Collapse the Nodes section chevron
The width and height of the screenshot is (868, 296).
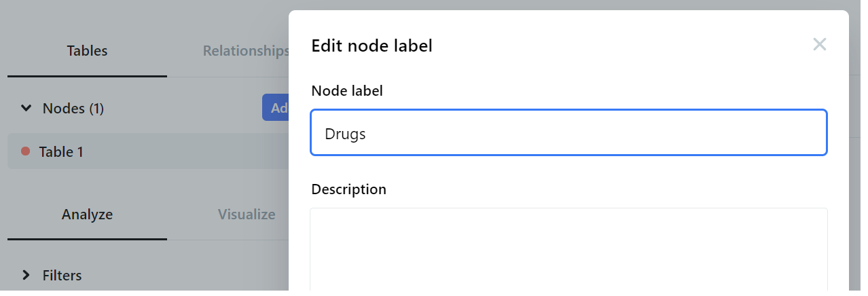[x=26, y=108]
